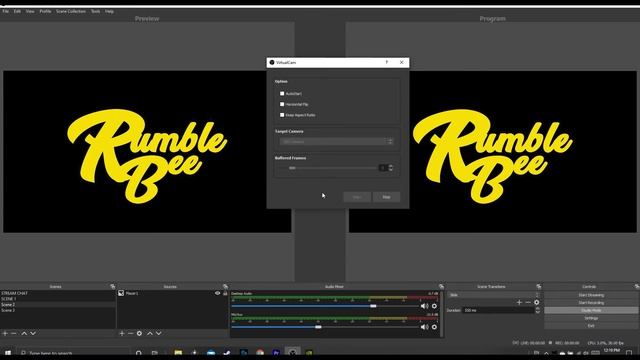Click the Buffered Frames spinner arrows
Image resolution: width=640 pixels, height=360 pixels.
pos(391,168)
